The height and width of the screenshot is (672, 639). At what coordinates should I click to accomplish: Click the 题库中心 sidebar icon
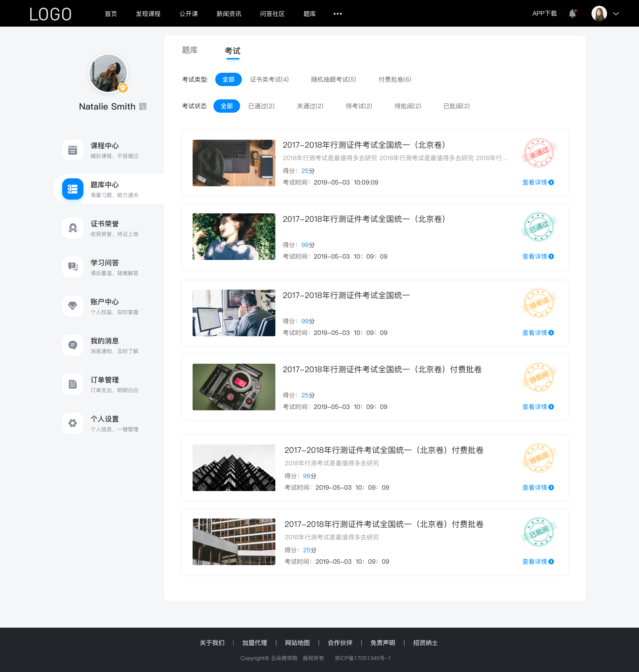pyautogui.click(x=72, y=188)
